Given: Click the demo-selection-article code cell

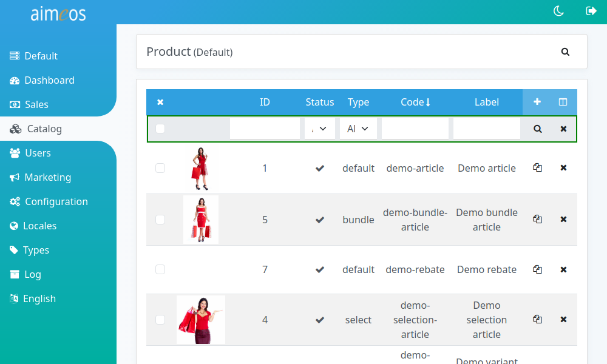Looking at the screenshot, I should point(415,320).
